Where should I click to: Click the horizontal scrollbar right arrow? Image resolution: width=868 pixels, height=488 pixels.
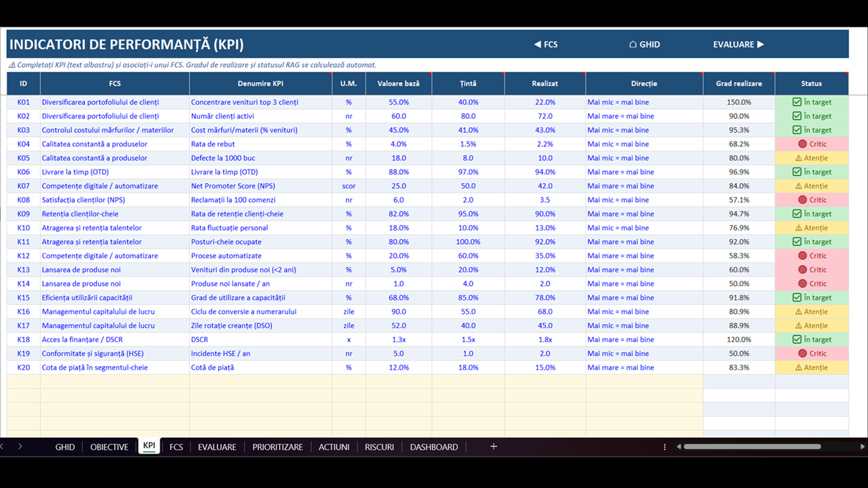(x=863, y=447)
